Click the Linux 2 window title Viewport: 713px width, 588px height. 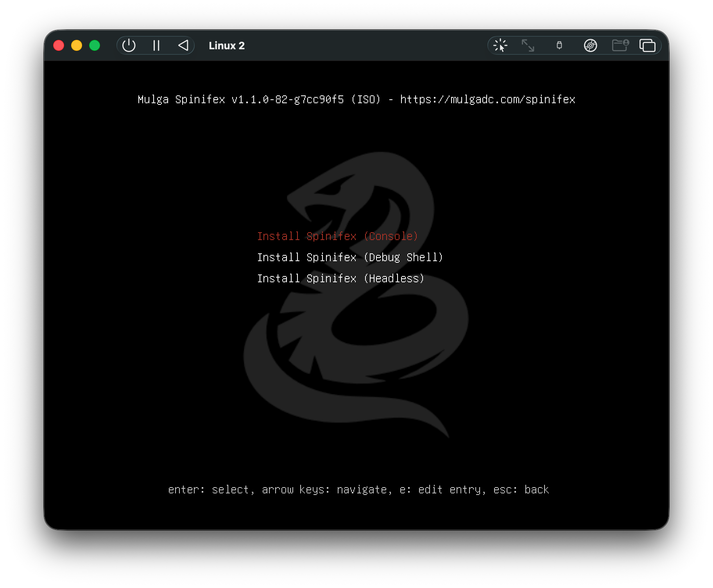click(x=227, y=46)
